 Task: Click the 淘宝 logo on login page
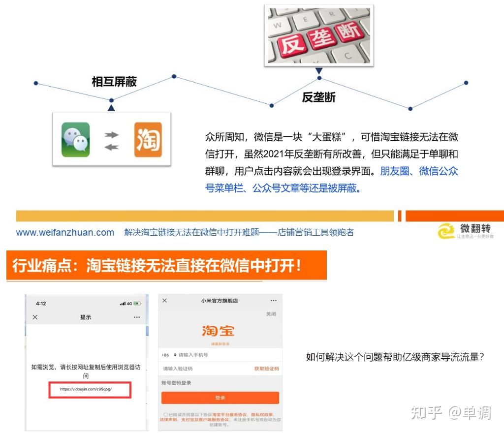coord(218,331)
